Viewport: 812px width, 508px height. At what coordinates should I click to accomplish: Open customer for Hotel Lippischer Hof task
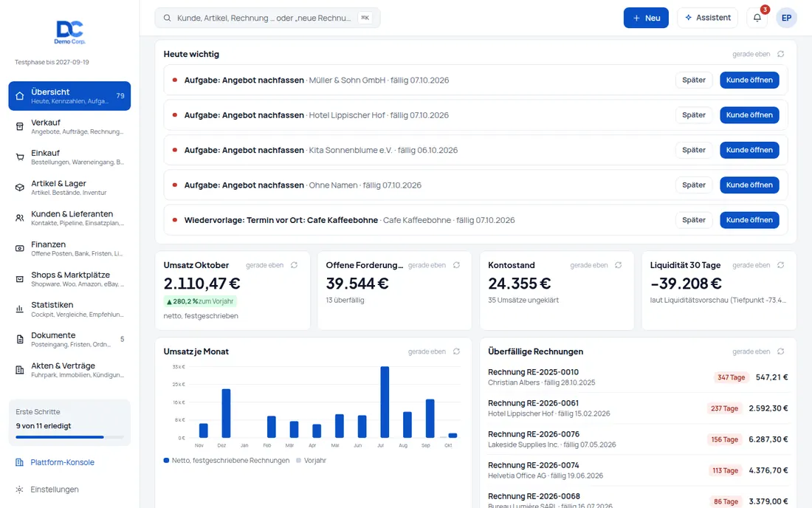(x=749, y=115)
